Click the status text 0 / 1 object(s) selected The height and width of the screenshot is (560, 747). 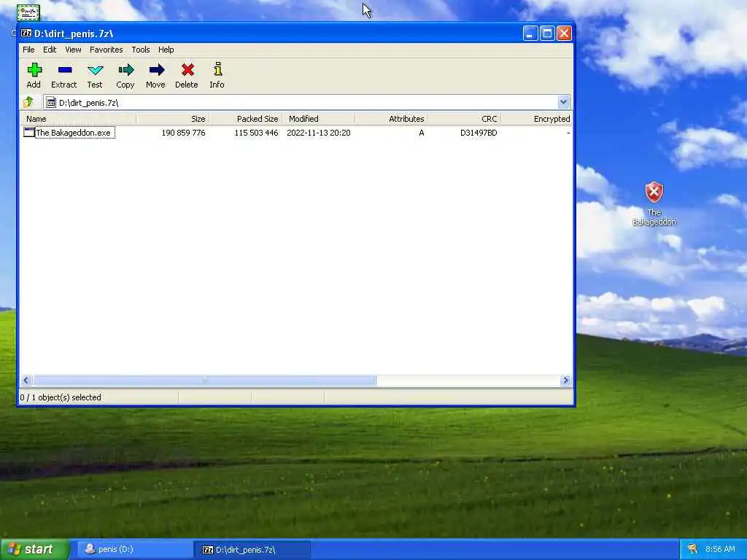click(61, 397)
